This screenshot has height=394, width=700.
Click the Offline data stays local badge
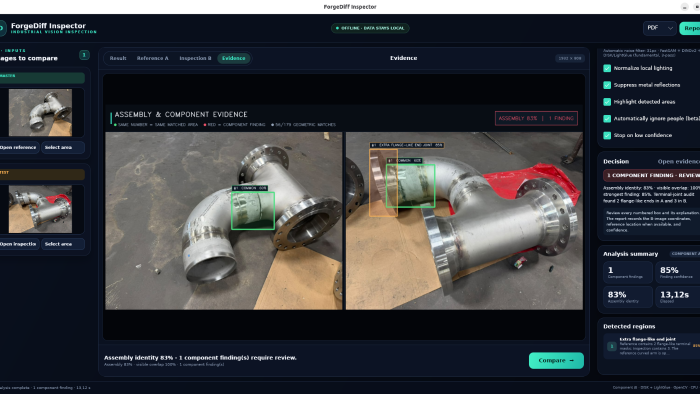tap(370, 28)
